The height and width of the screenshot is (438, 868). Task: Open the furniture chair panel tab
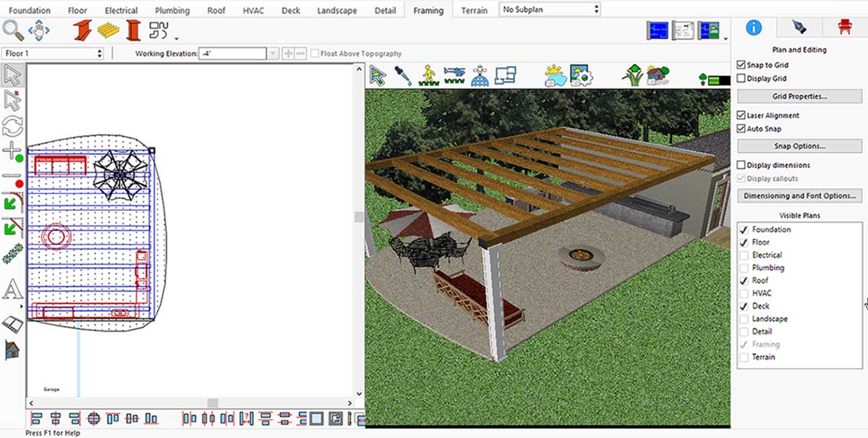click(x=843, y=28)
